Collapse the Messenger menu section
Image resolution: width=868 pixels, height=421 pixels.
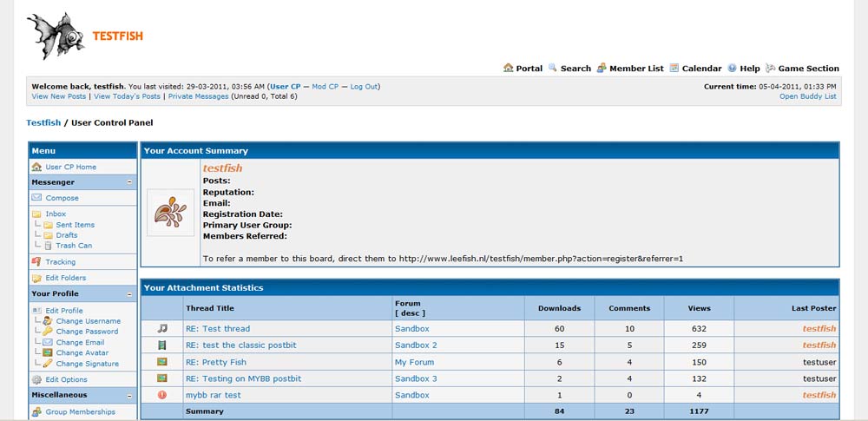tap(129, 182)
